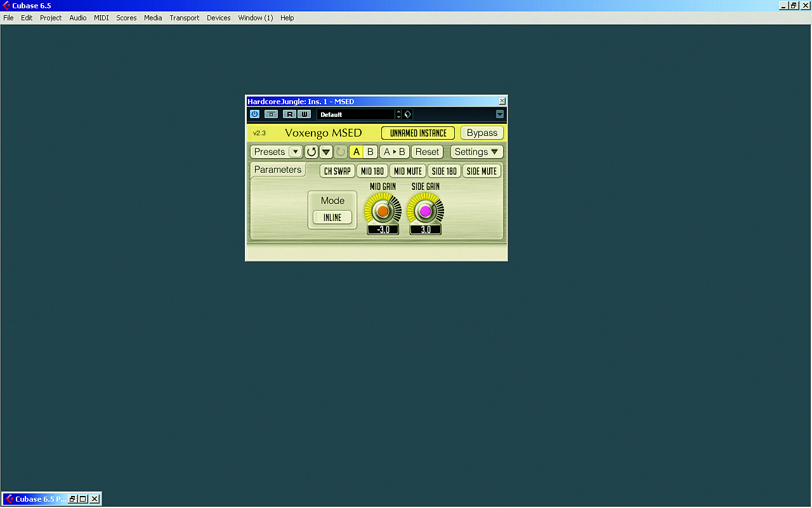
Task: Open the MIDI menu
Action: pos(101,18)
